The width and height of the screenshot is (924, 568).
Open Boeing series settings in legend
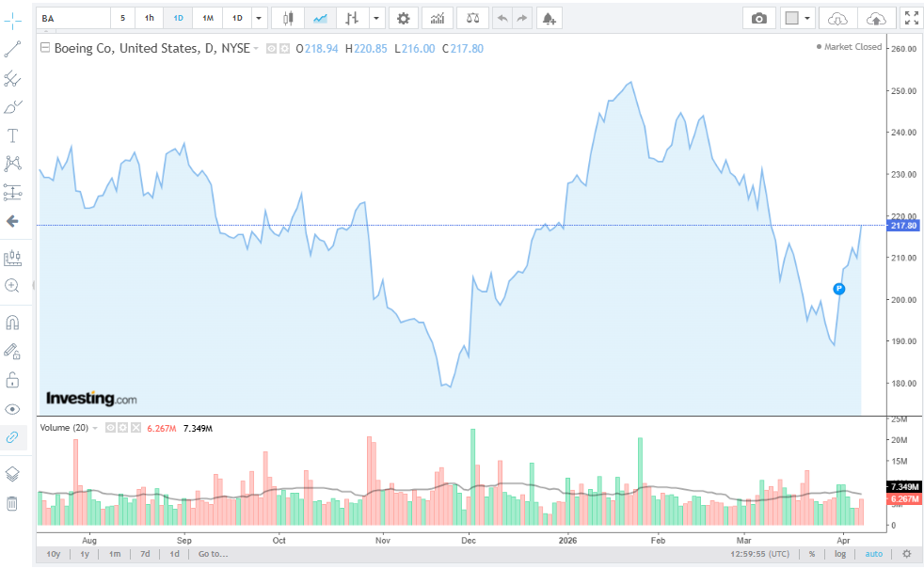(284, 48)
